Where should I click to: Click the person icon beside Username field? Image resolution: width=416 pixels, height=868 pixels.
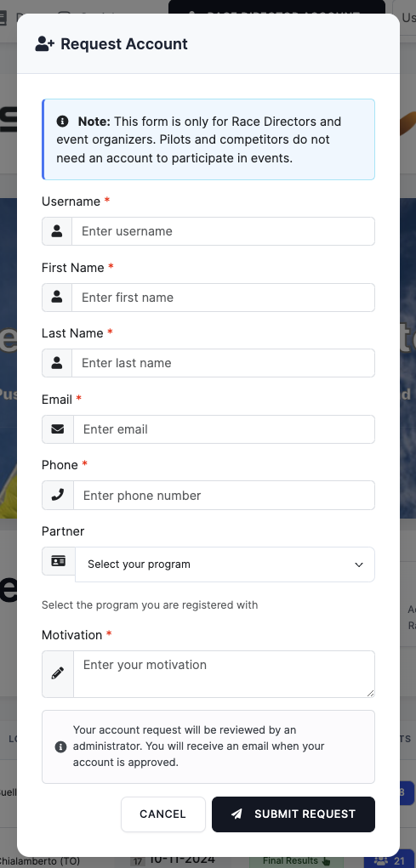(x=57, y=231)
